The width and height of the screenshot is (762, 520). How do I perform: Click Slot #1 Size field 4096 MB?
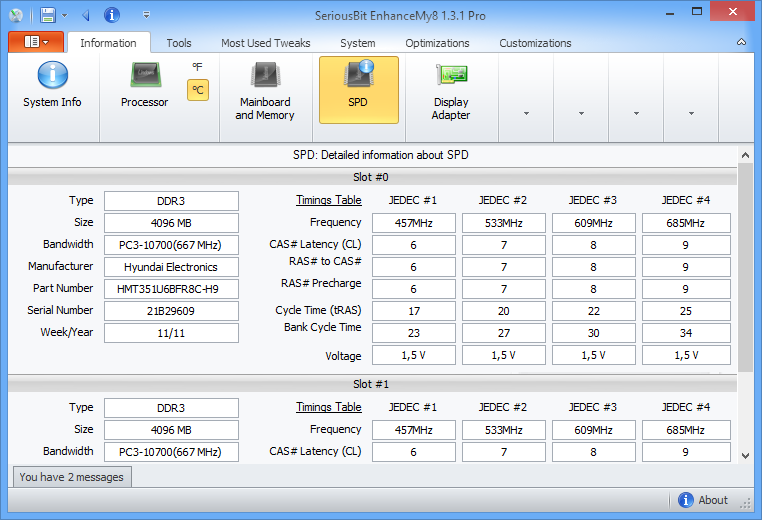[x=171, y=430]
